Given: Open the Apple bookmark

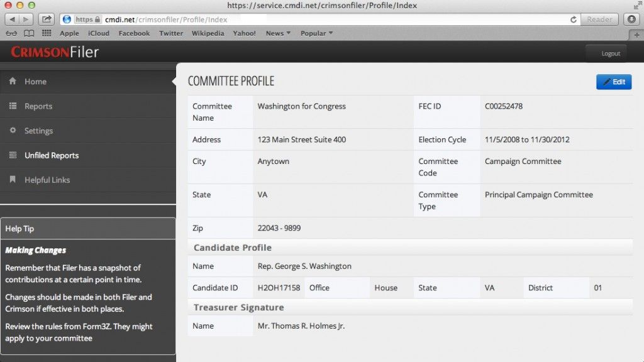Looking at the screenshot, I should click(x=69, y=33).
